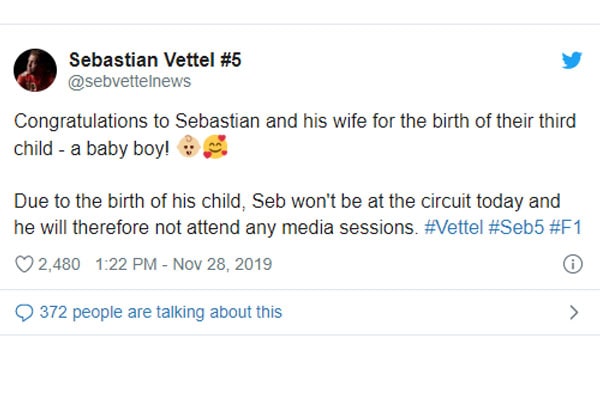Visit the @sebvettelnews handle link

pos(127,81)
